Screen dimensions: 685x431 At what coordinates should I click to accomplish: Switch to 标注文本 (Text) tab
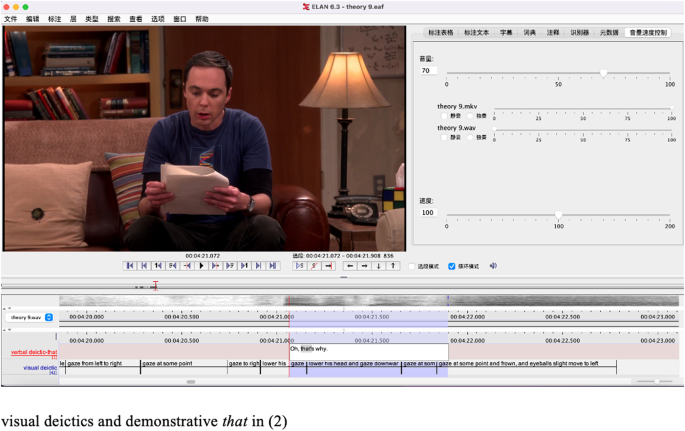476,32
